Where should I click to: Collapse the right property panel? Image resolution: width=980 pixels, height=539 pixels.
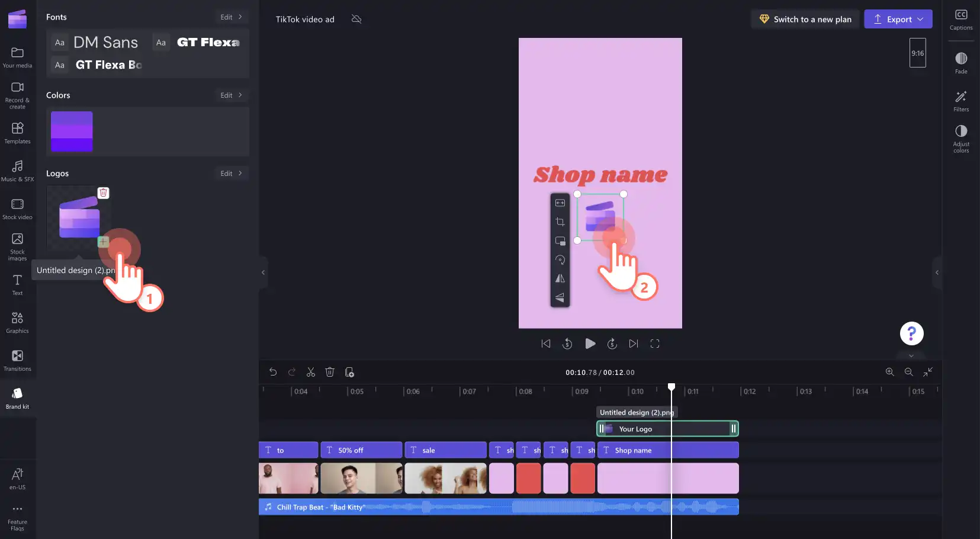pyautogui.click(x=937, y=272)
